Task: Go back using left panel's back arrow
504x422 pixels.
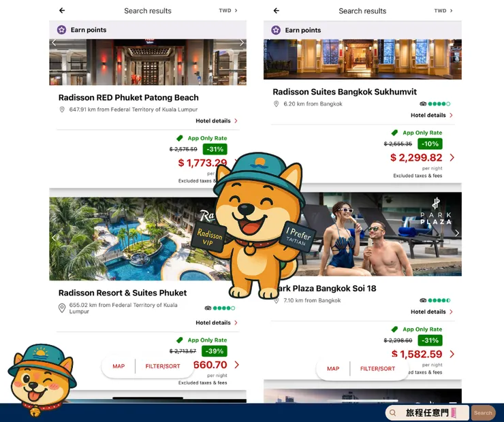Action: pyautogui.click(x=62, y=11)
